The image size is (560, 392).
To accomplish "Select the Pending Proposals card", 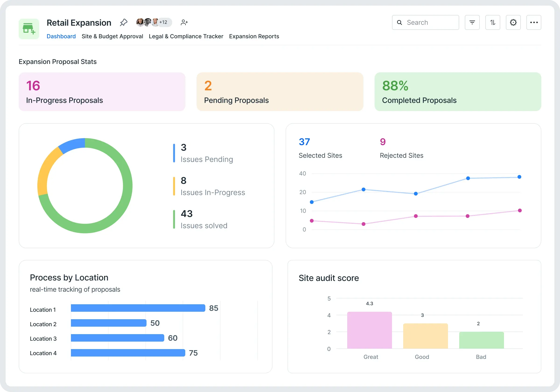I will click(x=280, y=92).
